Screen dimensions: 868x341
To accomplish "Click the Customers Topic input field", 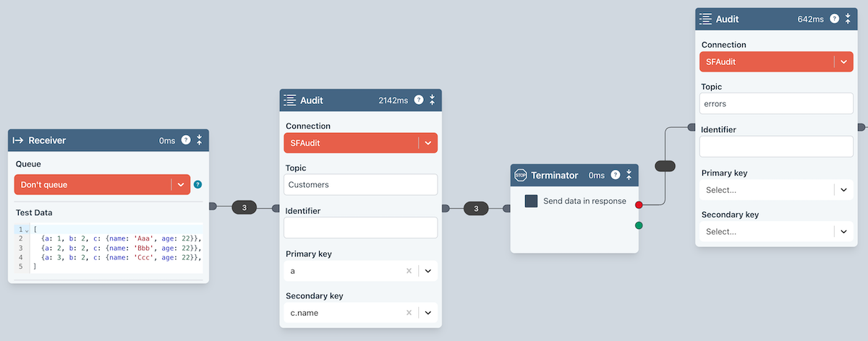I will (360, 184).
